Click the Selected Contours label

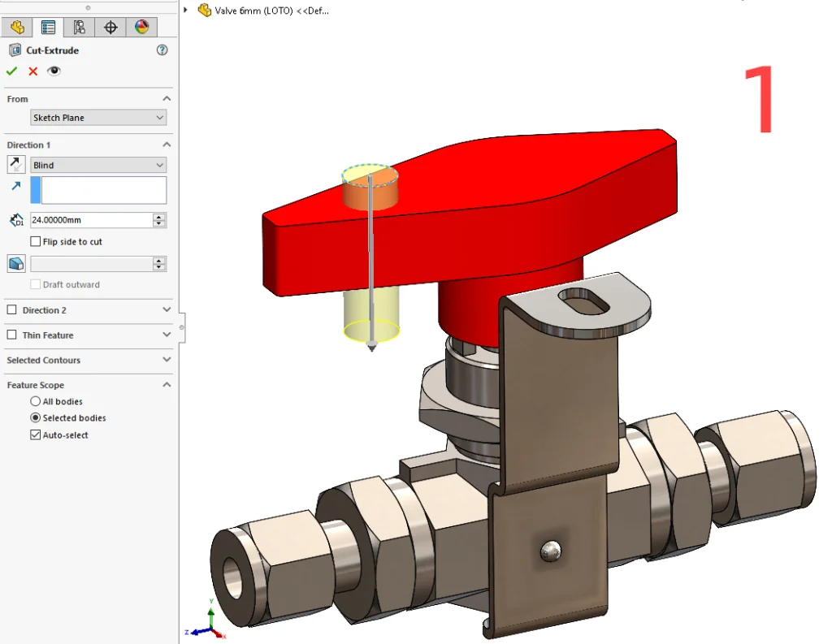click(x=44, y=361)
